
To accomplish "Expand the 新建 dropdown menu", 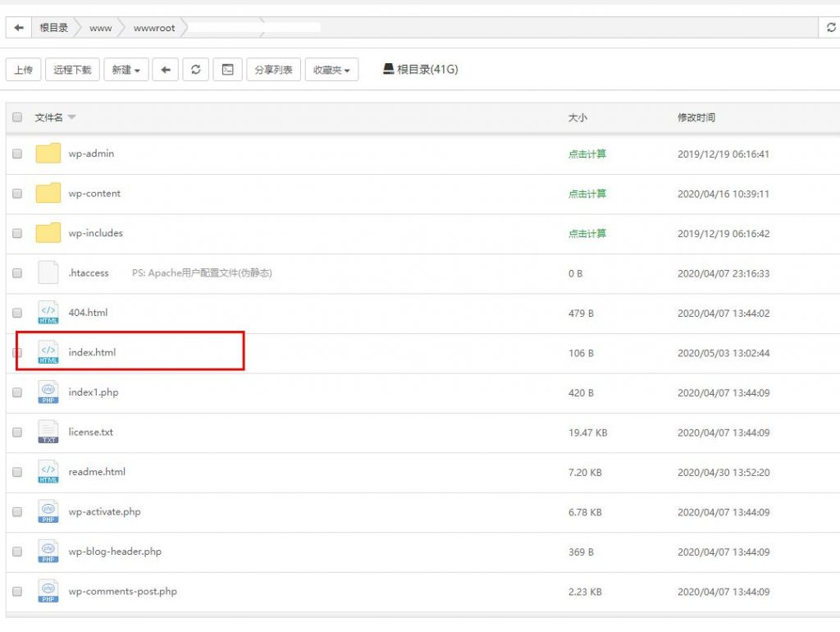I will point(126,70).
